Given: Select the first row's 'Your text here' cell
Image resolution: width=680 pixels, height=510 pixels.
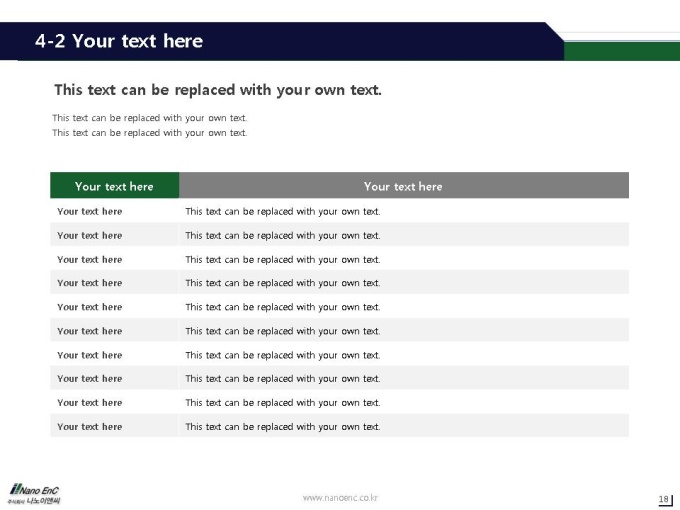Looking at the screenshot, I should tap(114, 211).
